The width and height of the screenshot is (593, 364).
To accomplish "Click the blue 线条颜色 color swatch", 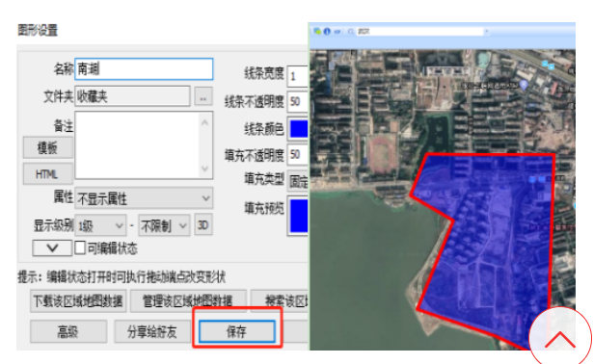I will click(298, 129).
